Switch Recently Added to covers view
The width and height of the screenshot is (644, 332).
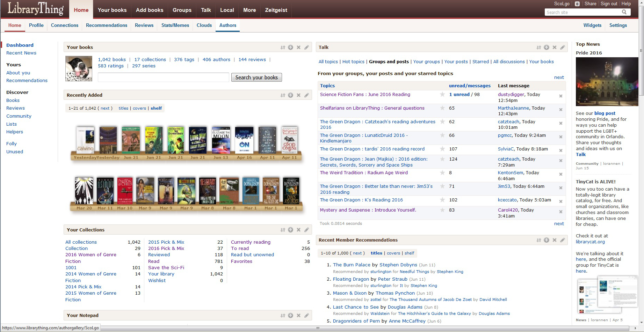pos(139,108)
